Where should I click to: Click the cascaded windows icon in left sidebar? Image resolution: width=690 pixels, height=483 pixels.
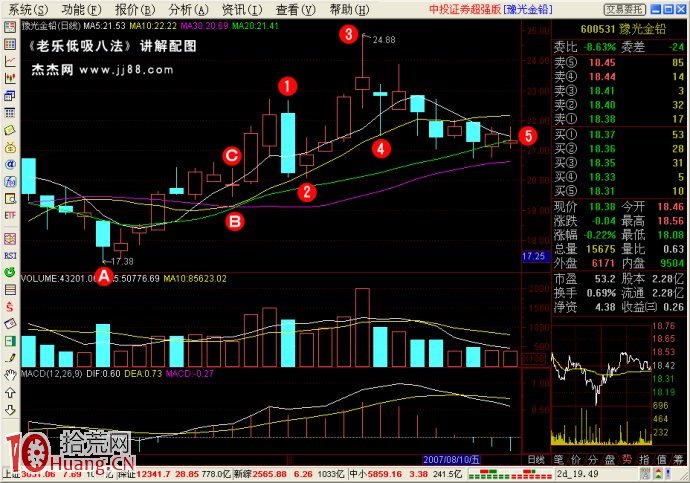tap(10, 95)
